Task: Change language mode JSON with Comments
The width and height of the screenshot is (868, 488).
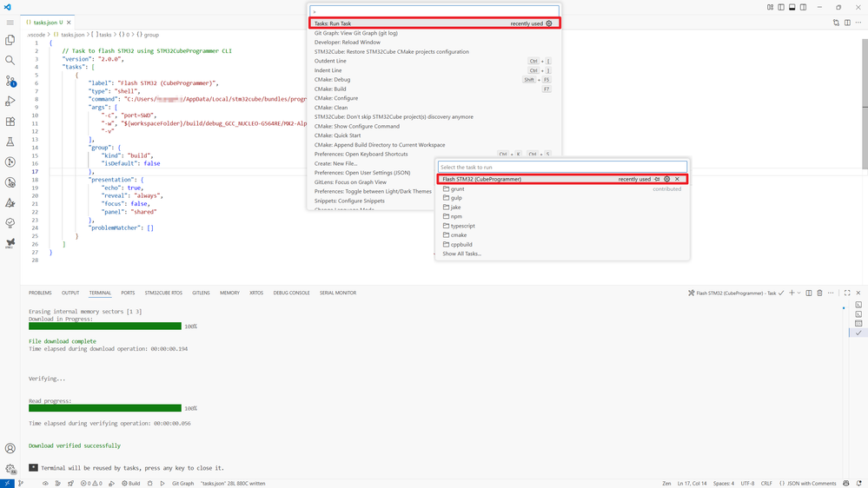Action: pyautogui.click(x=809, y=483)
